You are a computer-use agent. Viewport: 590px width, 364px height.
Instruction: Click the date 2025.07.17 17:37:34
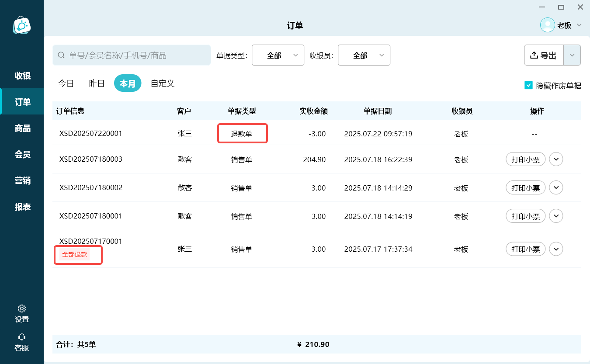click(x=378, y=249)
